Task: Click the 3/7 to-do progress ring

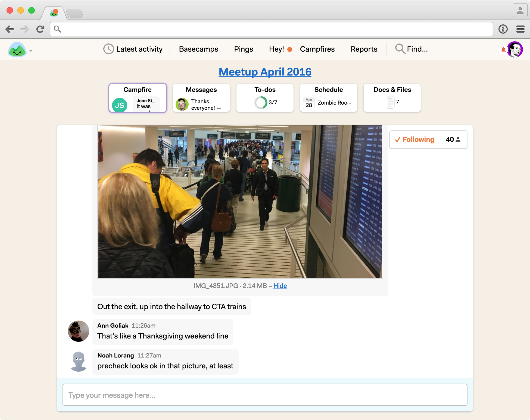Action: (x=261, y=103)
